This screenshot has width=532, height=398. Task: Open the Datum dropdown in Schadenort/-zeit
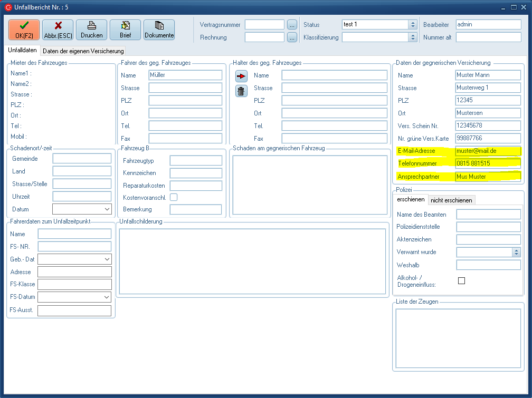point(108,209)
